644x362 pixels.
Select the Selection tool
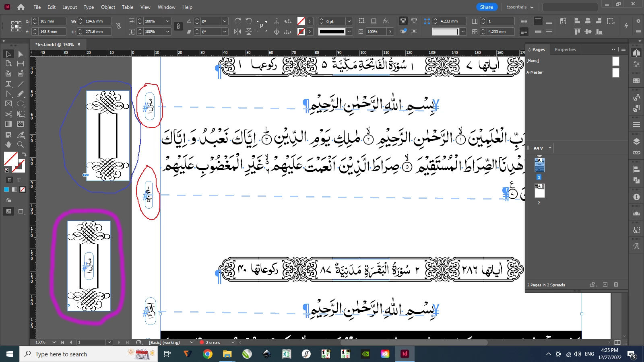[x=8, y=54]
